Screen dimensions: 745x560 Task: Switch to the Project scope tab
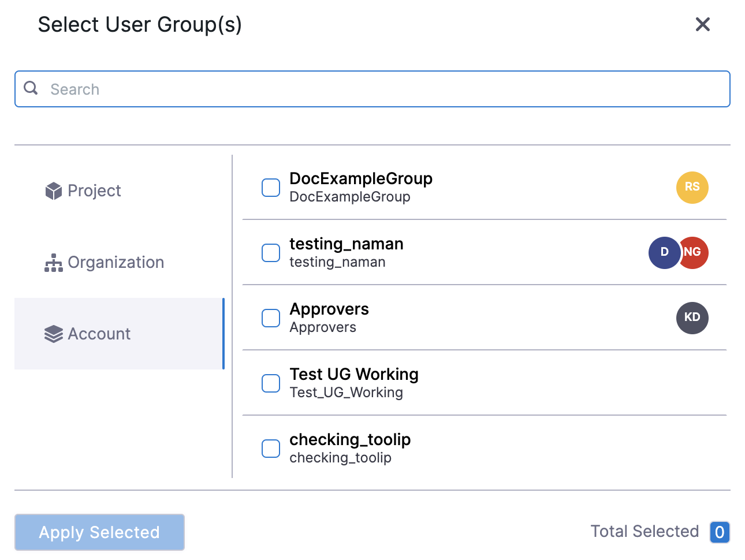(x=94, y=191)
